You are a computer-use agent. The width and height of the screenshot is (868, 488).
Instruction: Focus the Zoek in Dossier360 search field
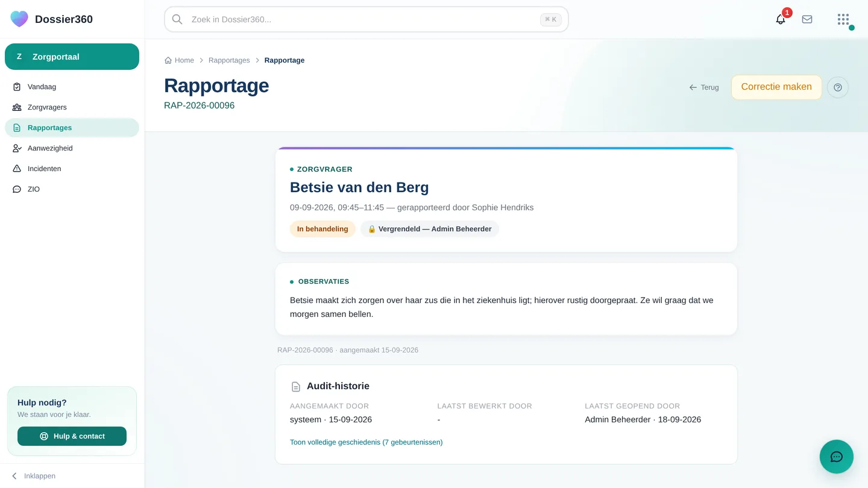[x=366, y=19]
